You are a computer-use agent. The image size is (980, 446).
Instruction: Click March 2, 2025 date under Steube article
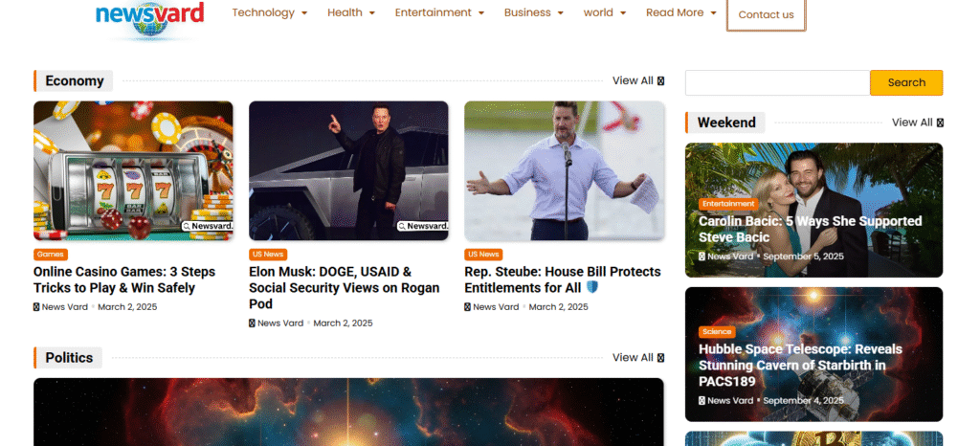coord(559,306)
